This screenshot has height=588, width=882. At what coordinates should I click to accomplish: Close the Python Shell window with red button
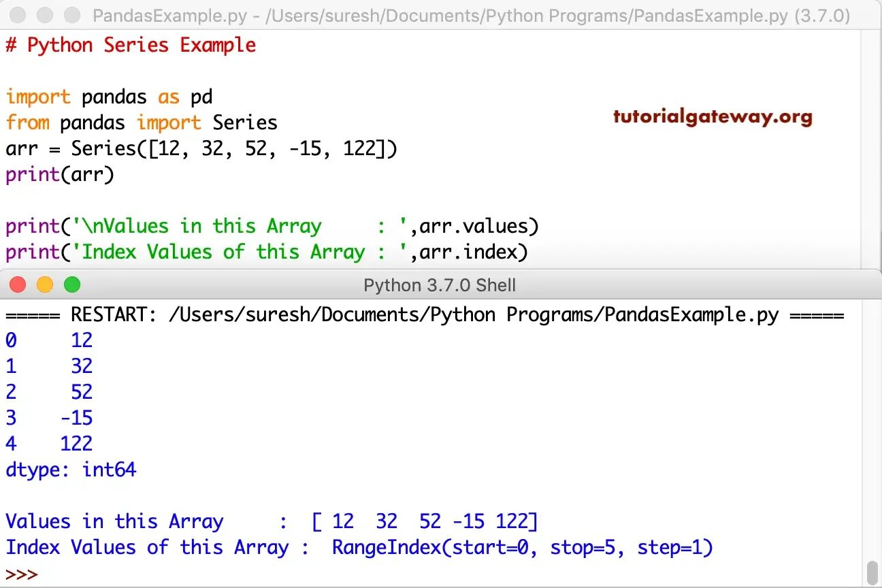[x=18, y=284]
